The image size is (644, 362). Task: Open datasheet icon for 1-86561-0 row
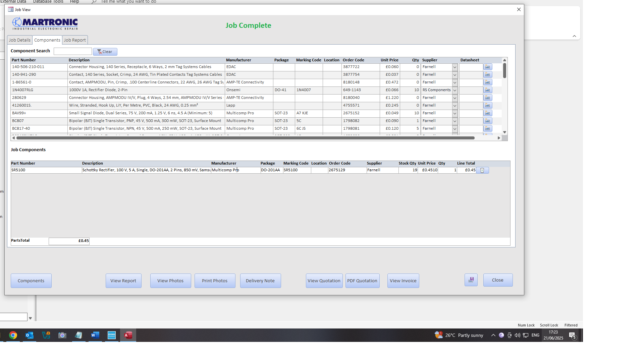coord(488,82)
